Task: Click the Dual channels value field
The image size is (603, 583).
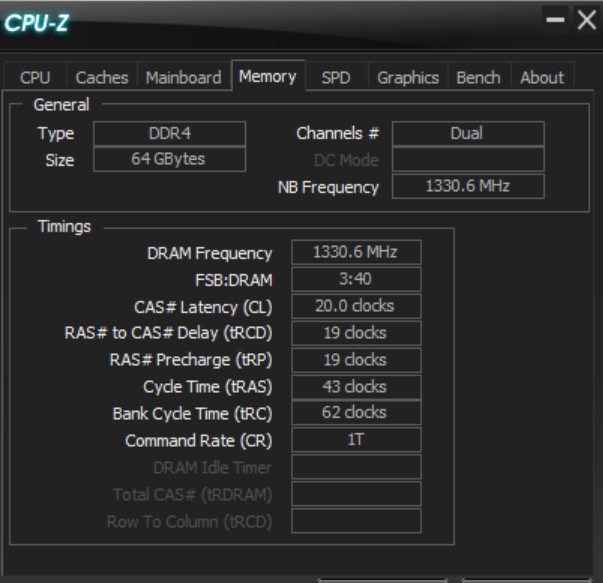Action: (467, 134)
